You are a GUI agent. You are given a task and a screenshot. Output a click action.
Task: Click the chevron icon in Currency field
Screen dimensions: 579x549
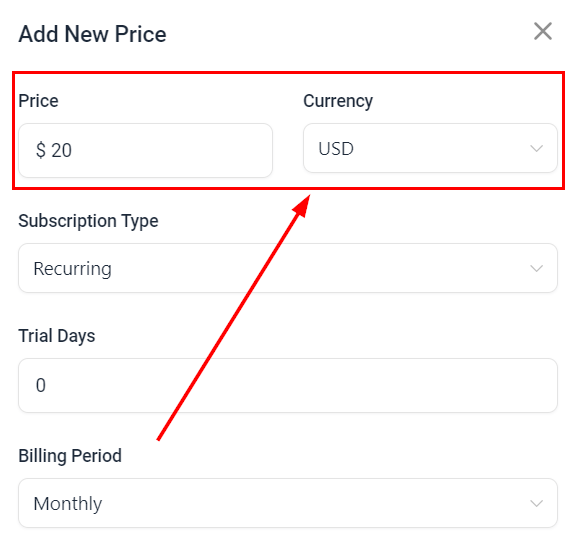(x=536, y=148)
